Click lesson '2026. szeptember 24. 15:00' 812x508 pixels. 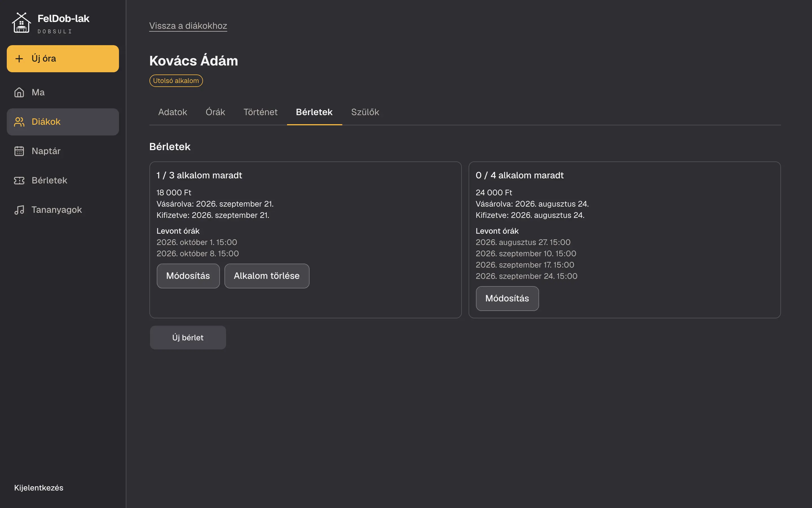click(x=526, y=276)
